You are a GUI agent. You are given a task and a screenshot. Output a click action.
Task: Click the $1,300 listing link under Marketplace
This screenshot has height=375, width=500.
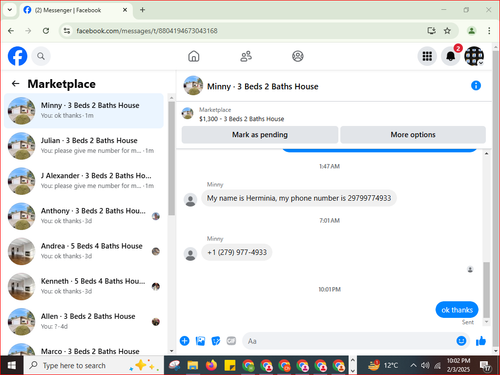[241, 119]
